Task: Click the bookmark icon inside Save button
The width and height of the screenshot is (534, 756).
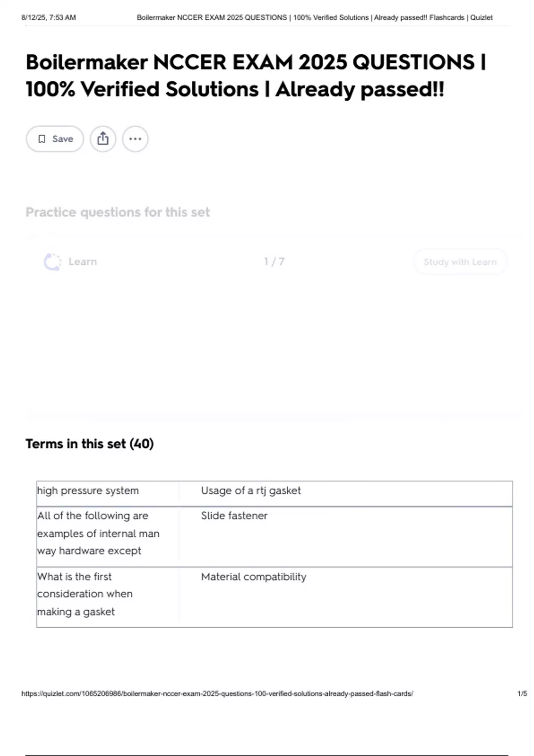Action: pyautogui.click(x=42, y=139)
